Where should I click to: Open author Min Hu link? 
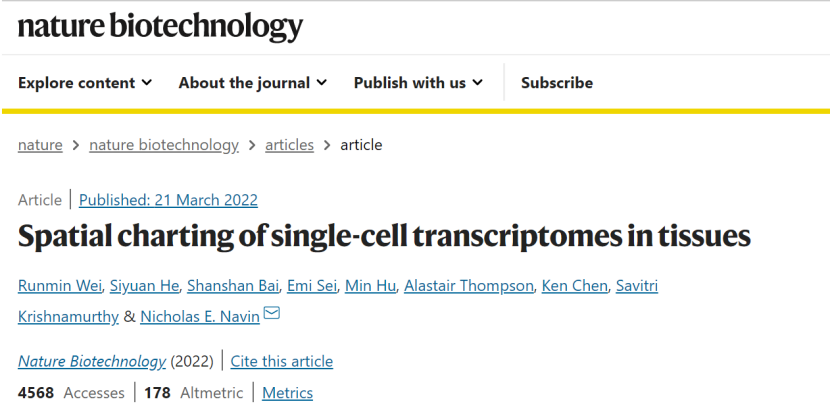click(x=370, y=286)
